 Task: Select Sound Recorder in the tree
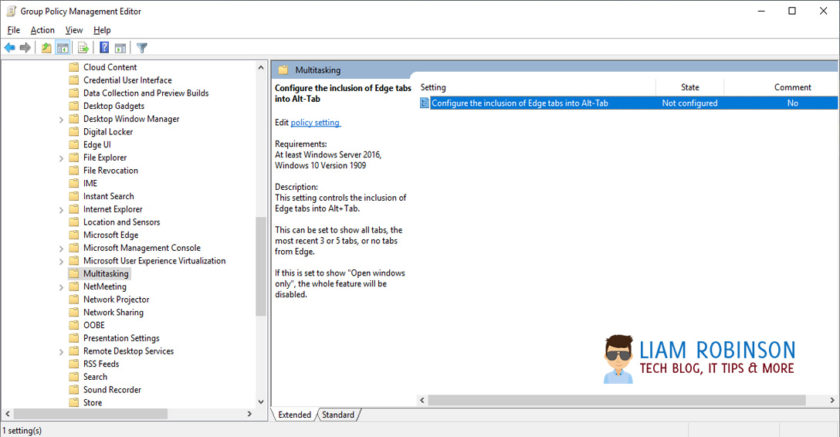coord(112,389)
